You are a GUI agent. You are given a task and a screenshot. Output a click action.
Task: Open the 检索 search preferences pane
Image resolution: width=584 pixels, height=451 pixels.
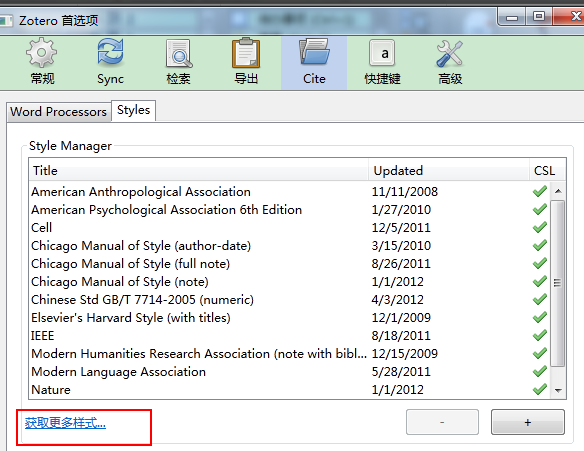pyautogui.click(x=178, y=63)
